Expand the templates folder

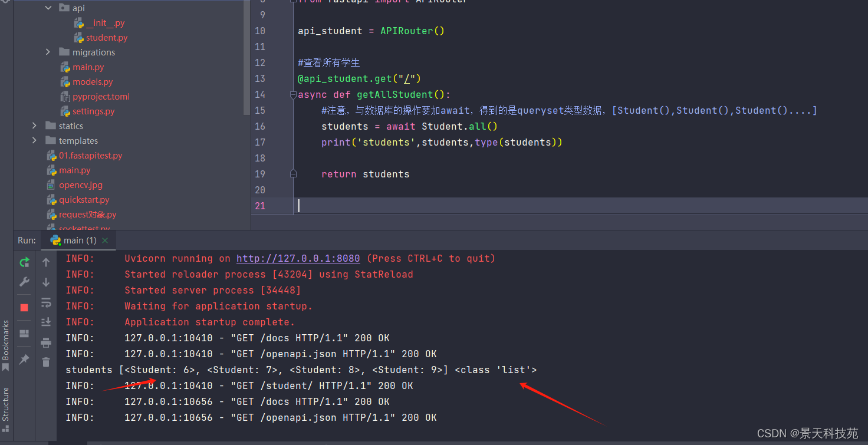[34, 140]
